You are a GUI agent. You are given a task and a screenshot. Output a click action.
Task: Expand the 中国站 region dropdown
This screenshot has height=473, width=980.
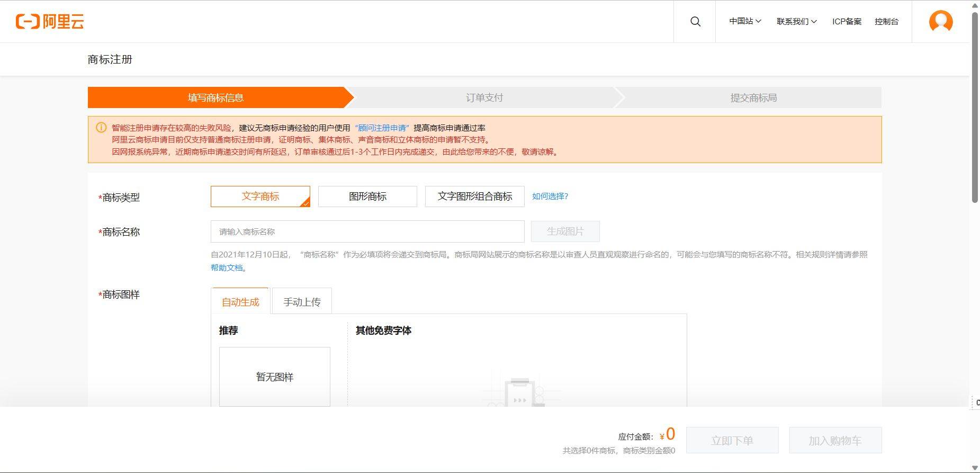pyautogui.click(x=745, y=21)
